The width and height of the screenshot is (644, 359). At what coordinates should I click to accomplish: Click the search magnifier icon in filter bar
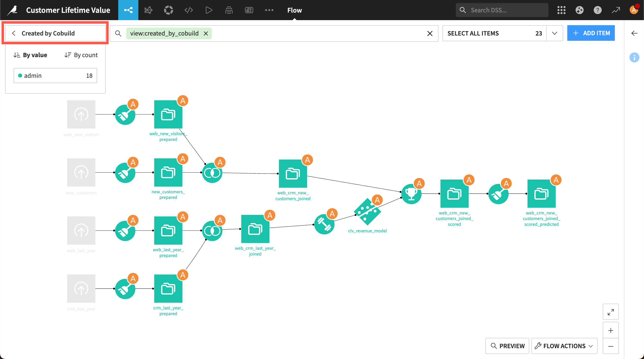[118, 33]
